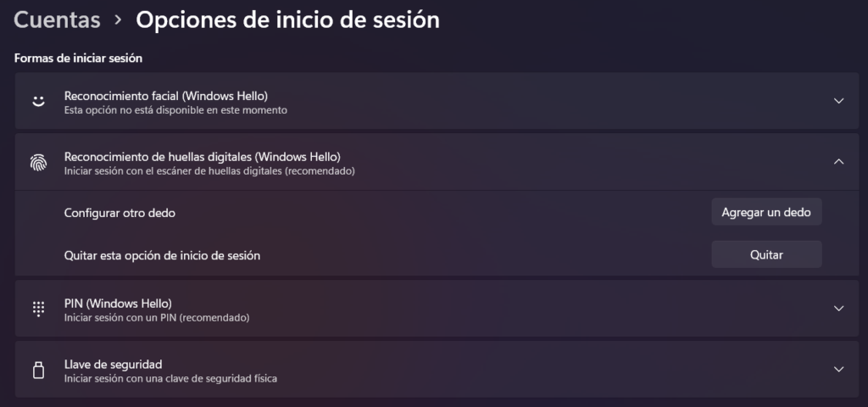Click the security key USB icon

(x=38, y=370)
